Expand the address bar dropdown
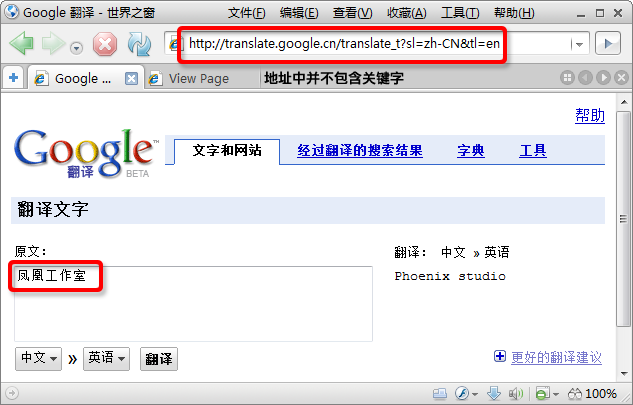Viewport: 633px width, 405px height. pos(579,44)
